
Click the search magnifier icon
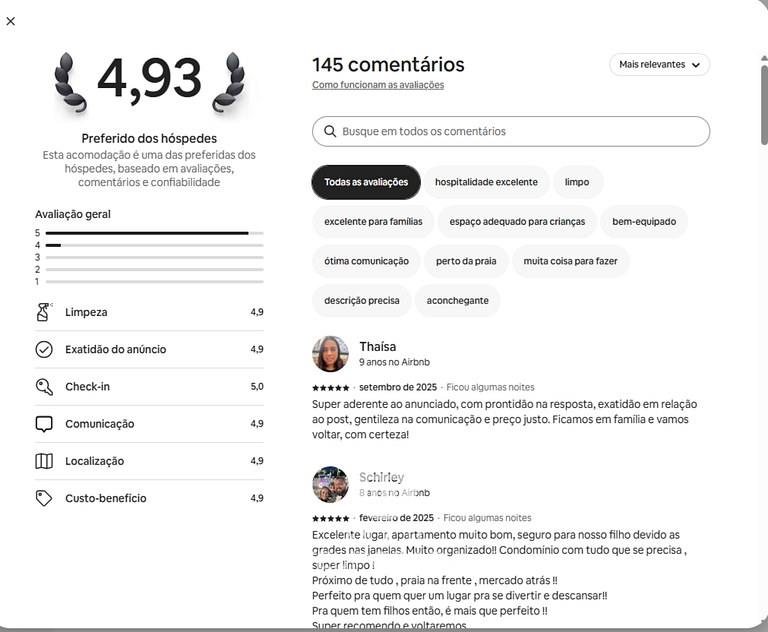(330, 132)
